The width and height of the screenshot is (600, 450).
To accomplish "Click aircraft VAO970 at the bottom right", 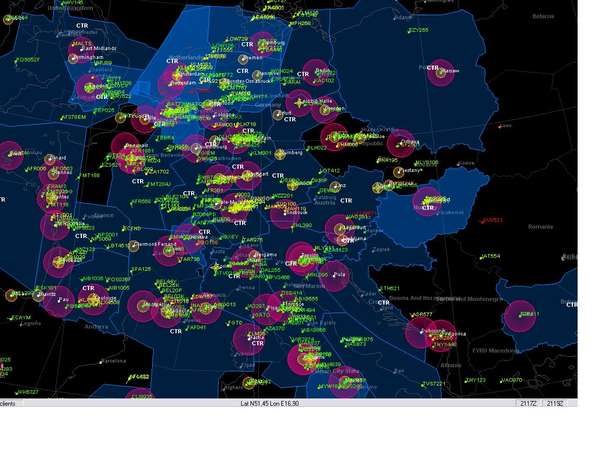I will (x=512, y=380).
